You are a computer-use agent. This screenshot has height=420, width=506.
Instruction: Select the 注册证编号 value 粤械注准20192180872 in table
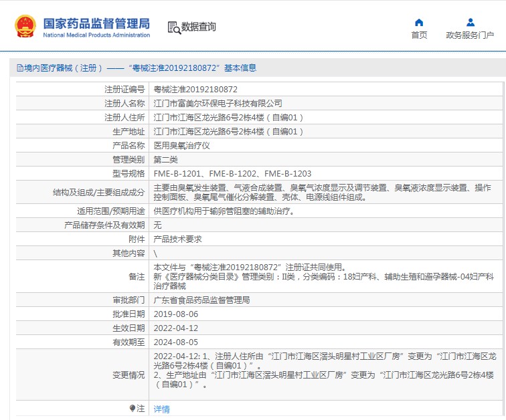(195, 89)
